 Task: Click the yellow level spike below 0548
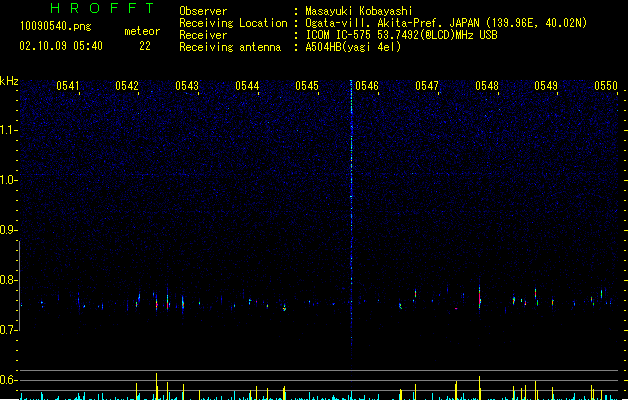479,388
